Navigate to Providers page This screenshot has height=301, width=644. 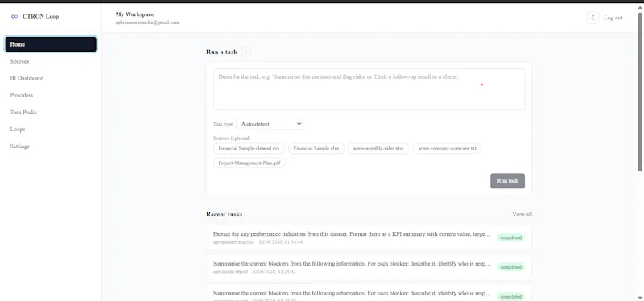[x=22, y=95]
